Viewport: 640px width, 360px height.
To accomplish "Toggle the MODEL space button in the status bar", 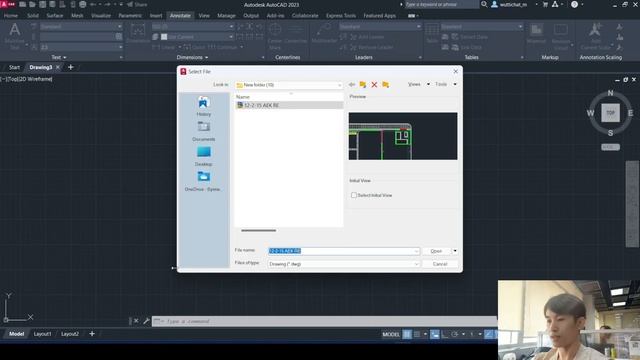I will 391,334.
